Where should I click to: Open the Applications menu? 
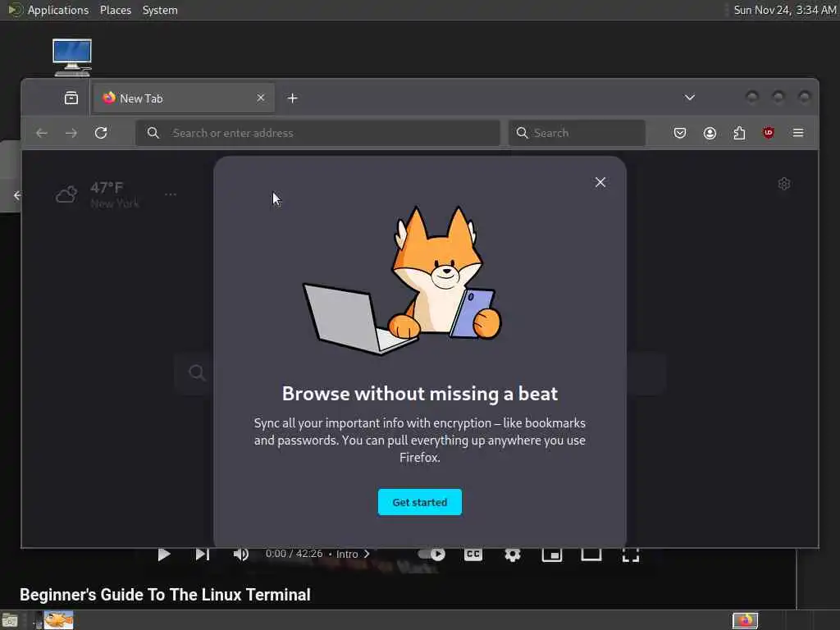(58, 10)
